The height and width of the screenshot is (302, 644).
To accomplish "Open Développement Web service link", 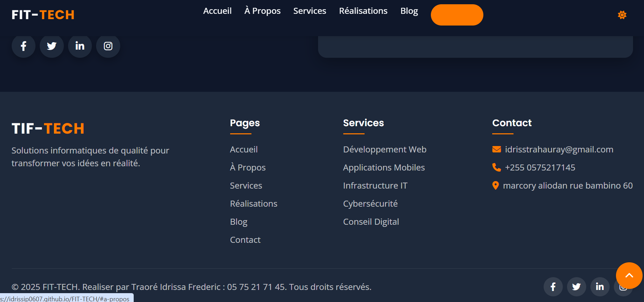I will pyautogui.click(x=384, y=149).
